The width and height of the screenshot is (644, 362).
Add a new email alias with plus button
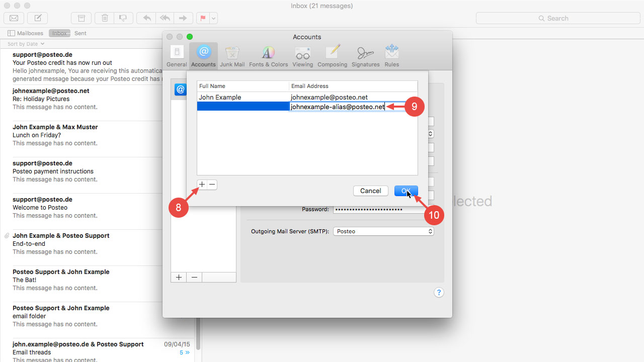201,185
